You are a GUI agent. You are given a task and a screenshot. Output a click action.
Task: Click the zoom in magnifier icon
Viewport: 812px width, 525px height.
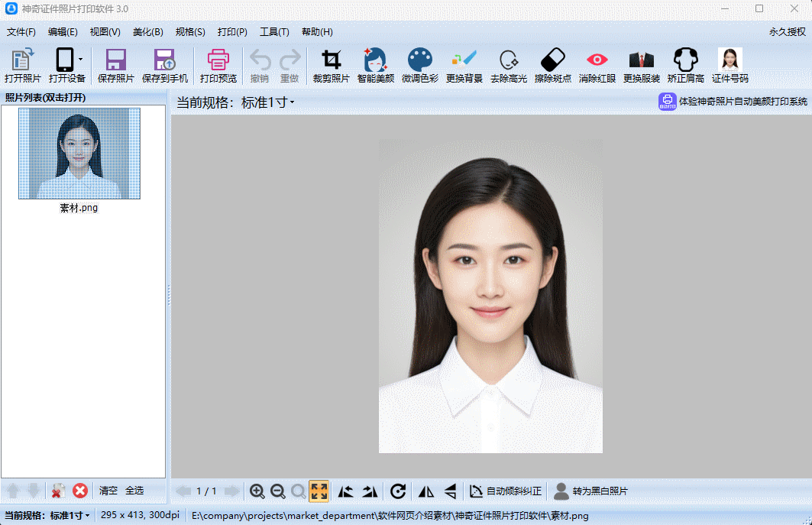coord(257,491)
